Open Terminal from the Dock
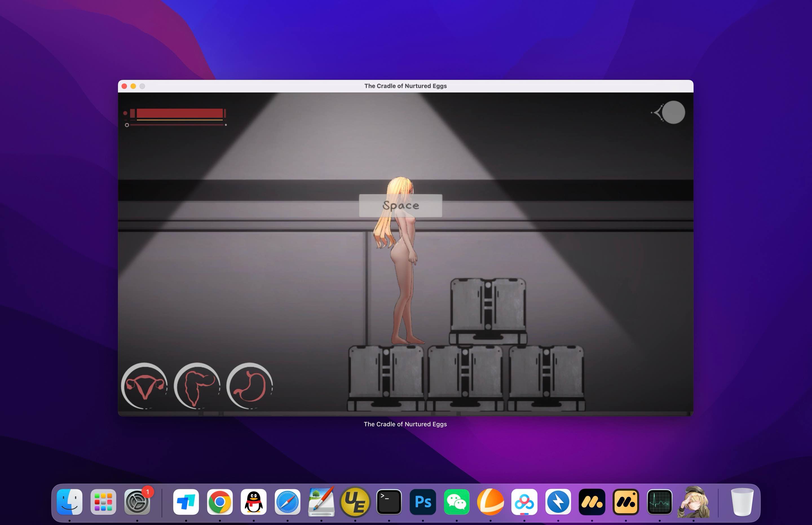Viewport: 812px width, 525px height. [389, 502]
